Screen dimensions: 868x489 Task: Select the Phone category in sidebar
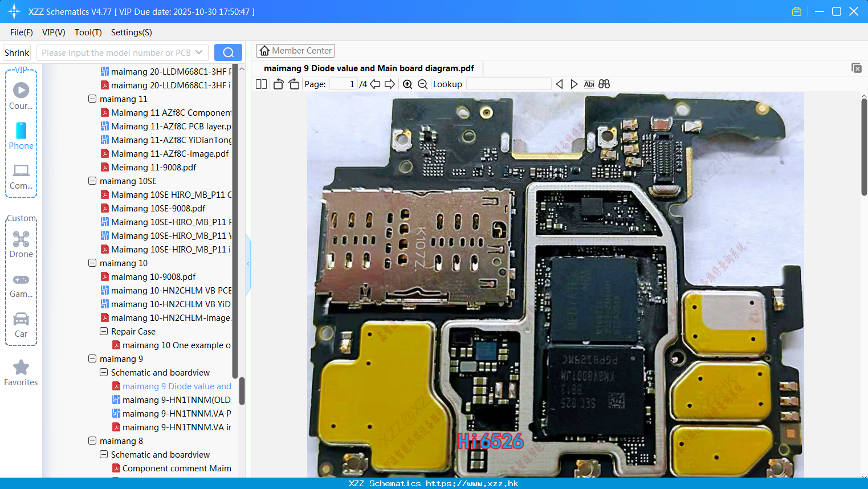point(21,136)
